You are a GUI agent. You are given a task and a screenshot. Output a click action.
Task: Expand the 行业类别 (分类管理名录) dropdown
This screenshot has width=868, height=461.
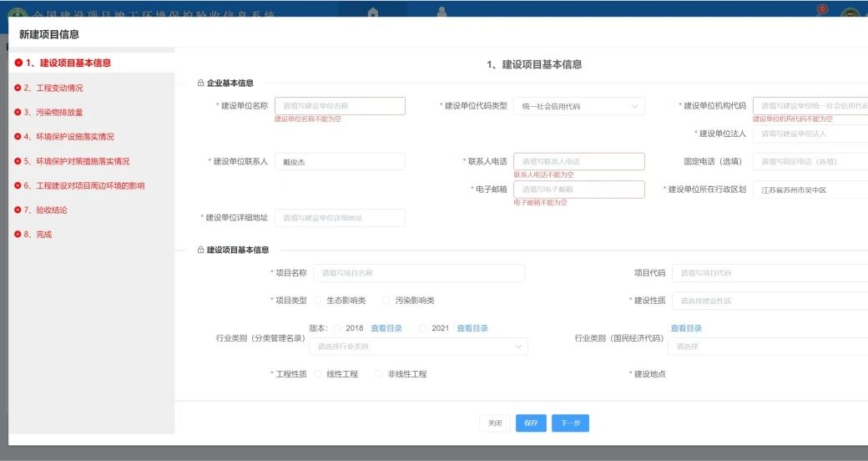[418, 347]
